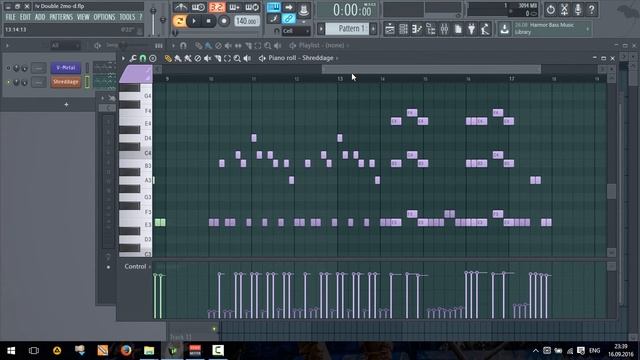640x360 pixels.
Task: Open the Browser from toolbar
Action: (x=431, y=29)
